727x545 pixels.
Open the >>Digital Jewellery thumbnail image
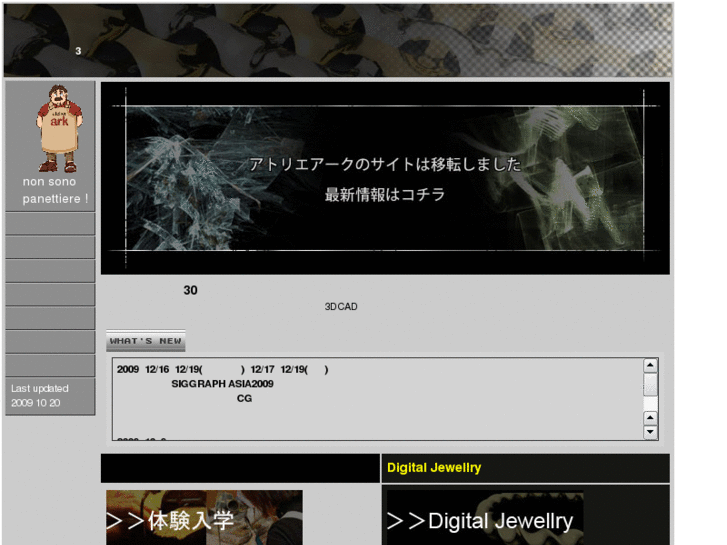pos(485,518)
